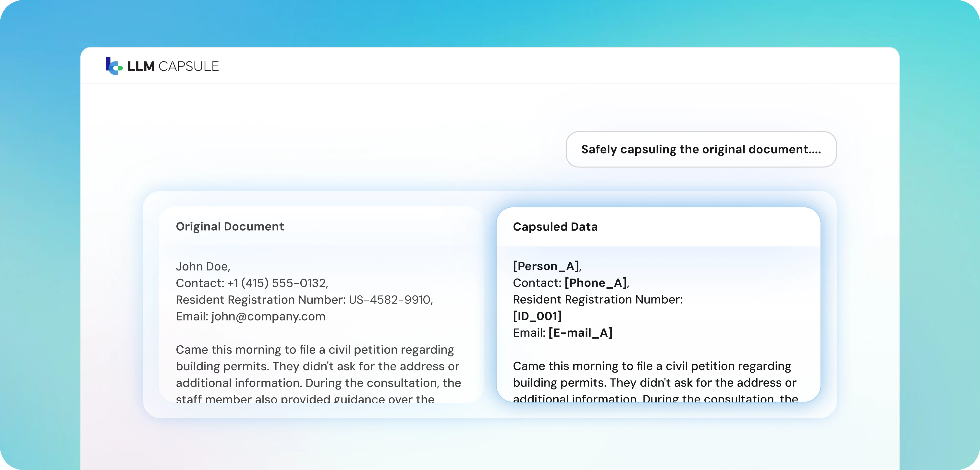Click the [Person_A] placeholder tag

(x=546, y=266)
